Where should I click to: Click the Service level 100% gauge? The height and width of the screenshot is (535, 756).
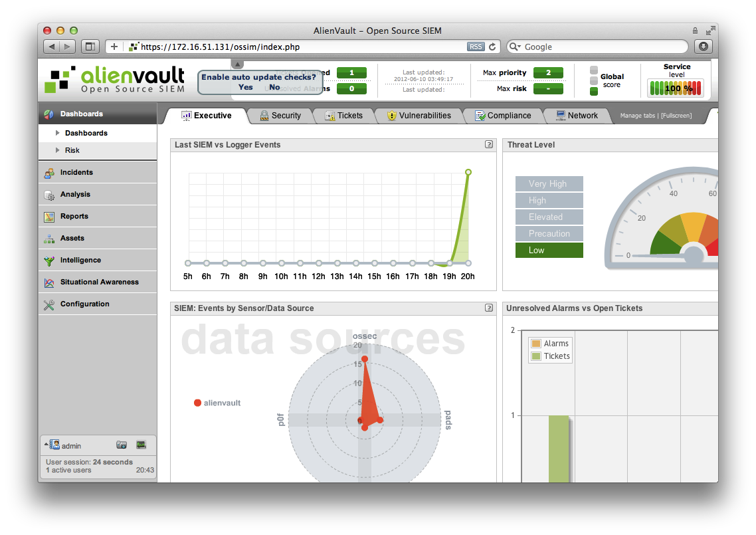[x=676, y=88]
